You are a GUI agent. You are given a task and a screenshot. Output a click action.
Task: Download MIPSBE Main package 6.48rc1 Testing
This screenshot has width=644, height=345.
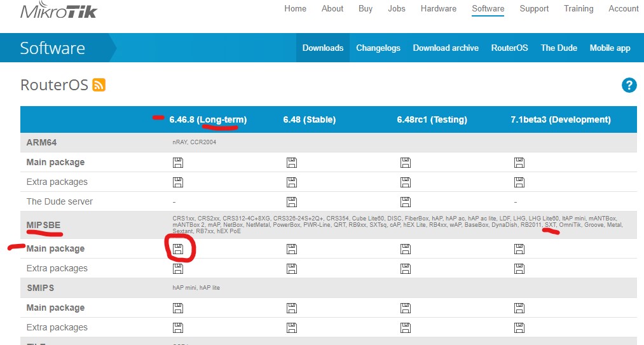(406, 249)
